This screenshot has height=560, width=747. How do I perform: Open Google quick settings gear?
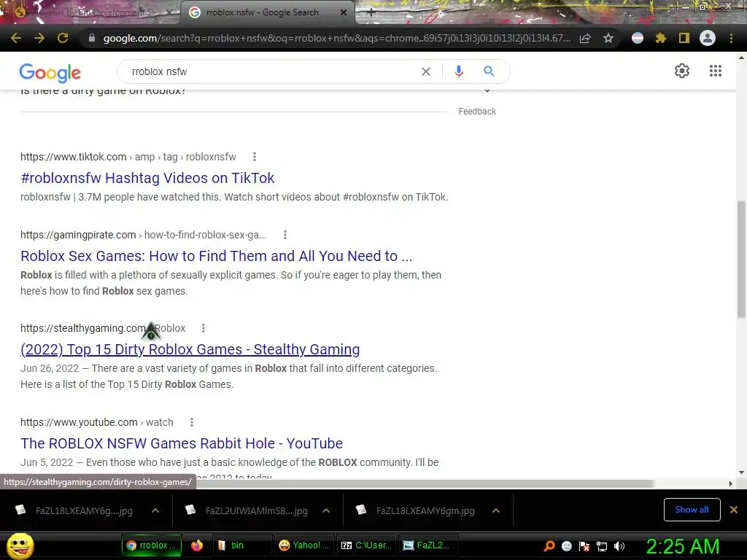pos(682,71)
